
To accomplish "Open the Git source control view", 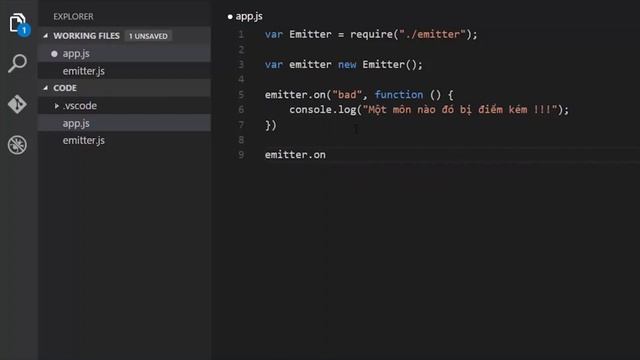I will [x=17, y=104].
